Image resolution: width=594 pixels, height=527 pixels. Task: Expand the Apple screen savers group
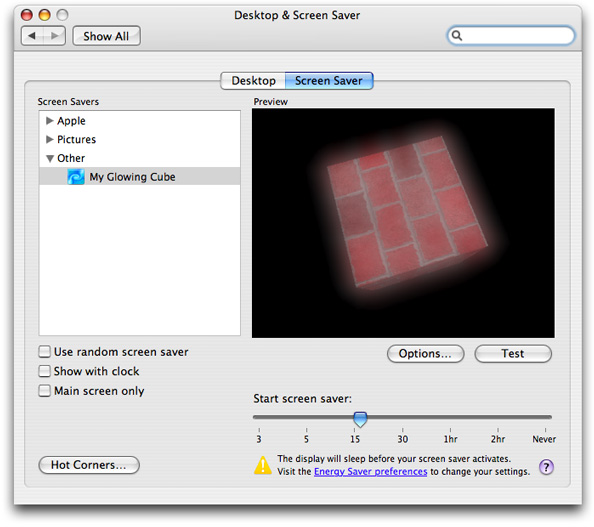pyautogui.click(x=49, y=120)
